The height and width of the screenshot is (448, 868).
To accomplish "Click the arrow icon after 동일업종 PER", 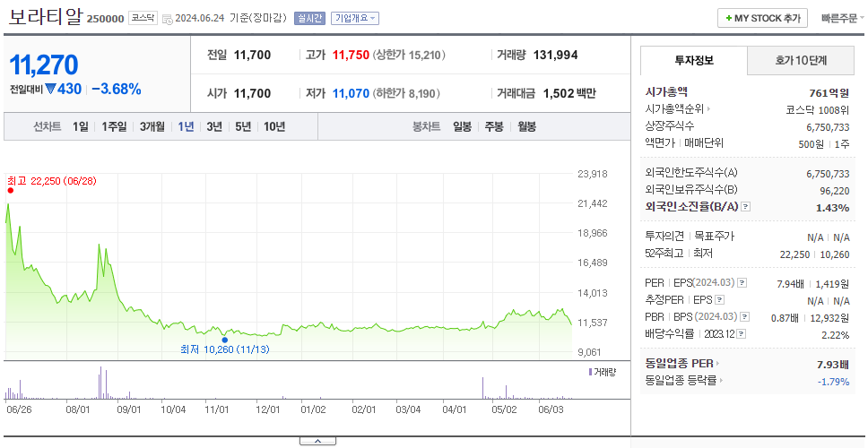I will [718, 364].
